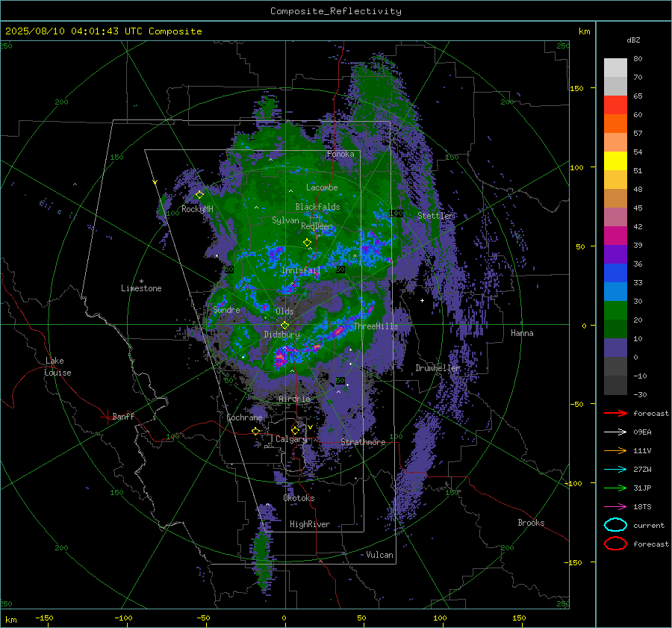Click the Composite_Reflectivity title
This screenshot has width=672, height=628.
click(x=336, y=11)
